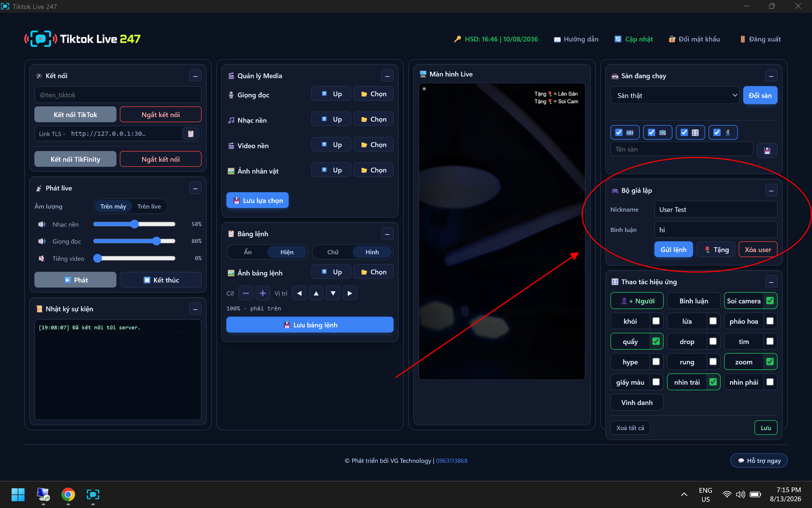
Task: Move command board left with arrow
Action: [x=299, y=293]
